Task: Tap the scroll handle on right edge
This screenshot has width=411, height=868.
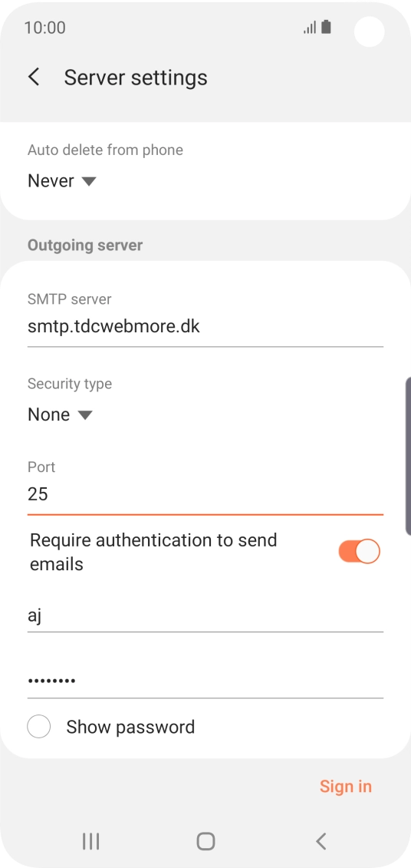Action: pos(408,456)
